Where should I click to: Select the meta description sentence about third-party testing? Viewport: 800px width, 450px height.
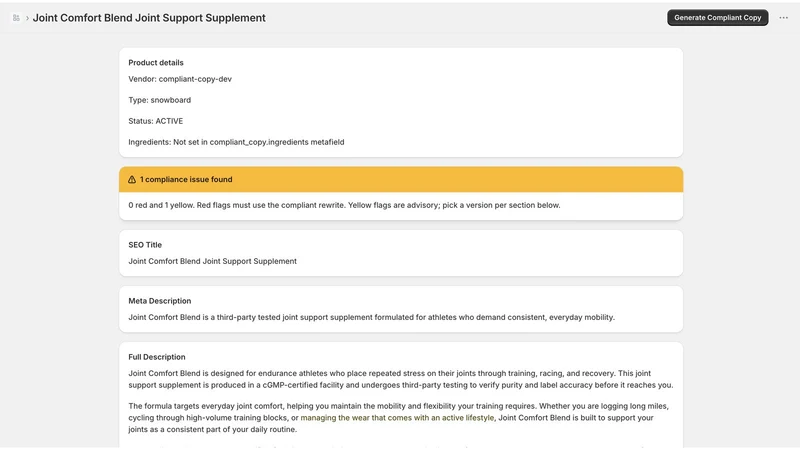(371, 317)
